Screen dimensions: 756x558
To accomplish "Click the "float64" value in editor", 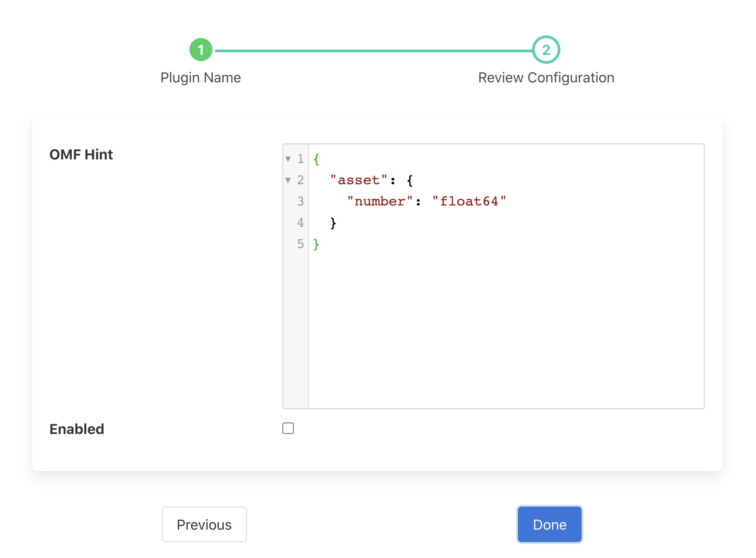I will pyautogui.click(x=469, y=201).
